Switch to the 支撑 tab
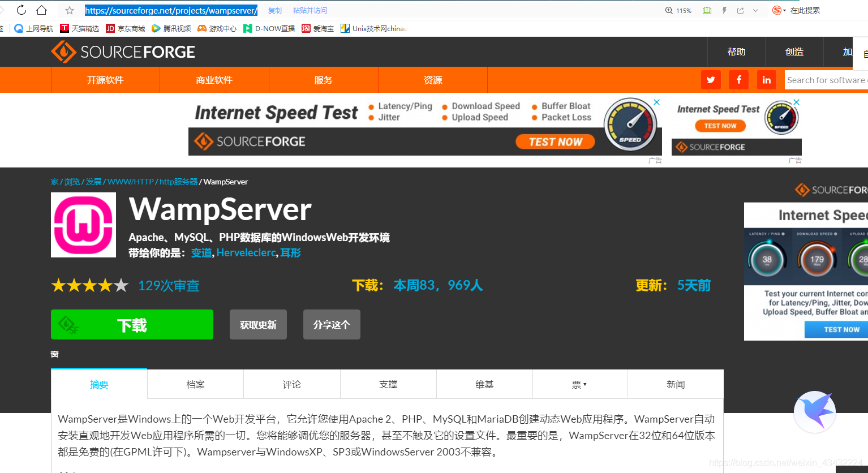Screen dimensions: 868x473 coord(388,384)
